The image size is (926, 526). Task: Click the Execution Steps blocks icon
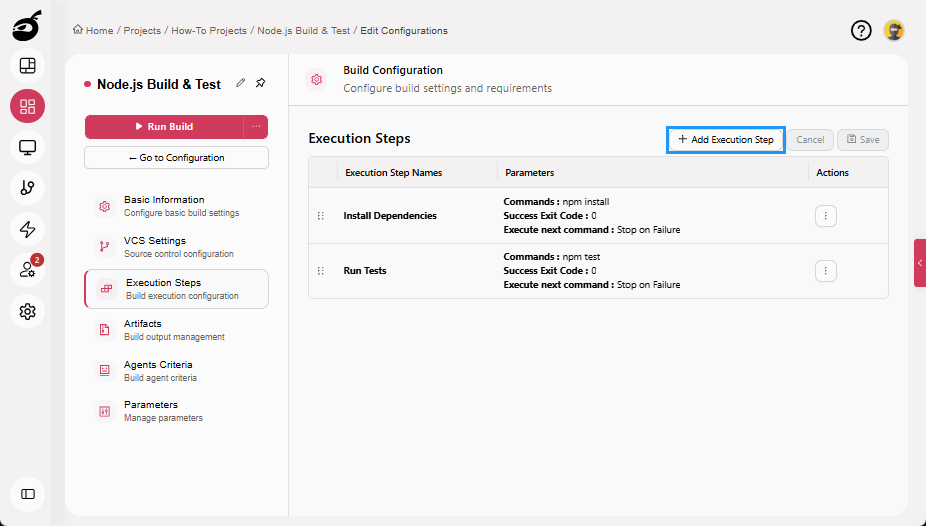pyautogui.click(x=107, y=289)
